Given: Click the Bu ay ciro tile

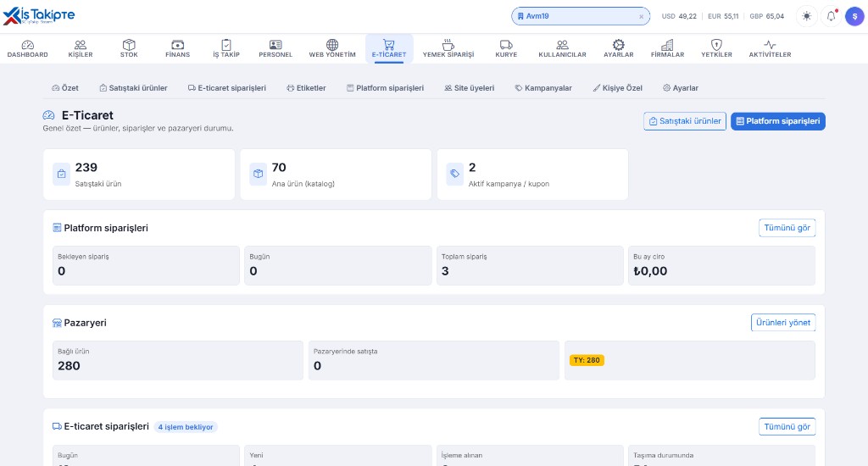Looking at the screenshot, I should pyautogui.click(x=721, y=266).
